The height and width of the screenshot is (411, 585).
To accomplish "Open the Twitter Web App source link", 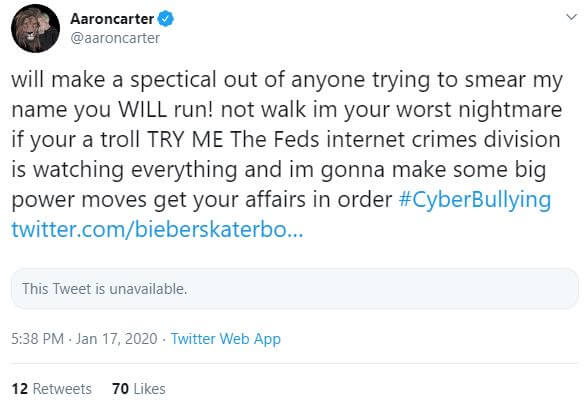I will (x=226, y=339).
